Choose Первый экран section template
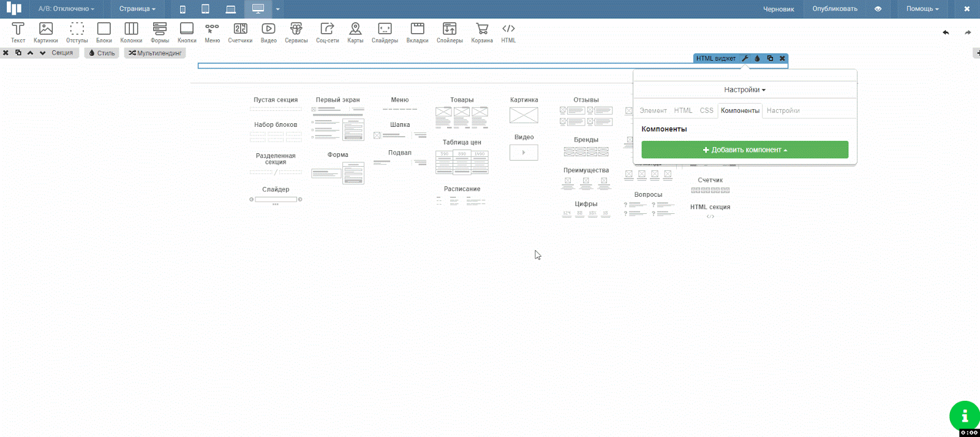This screenshot has height=437, width=980. tap(338, 118)
